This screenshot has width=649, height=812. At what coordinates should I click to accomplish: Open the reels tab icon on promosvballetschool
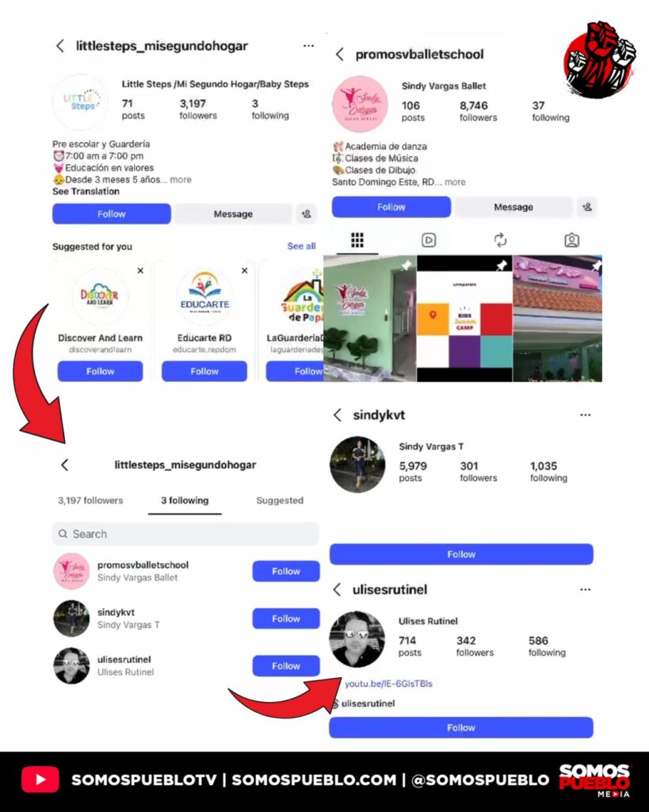[429, 239]
